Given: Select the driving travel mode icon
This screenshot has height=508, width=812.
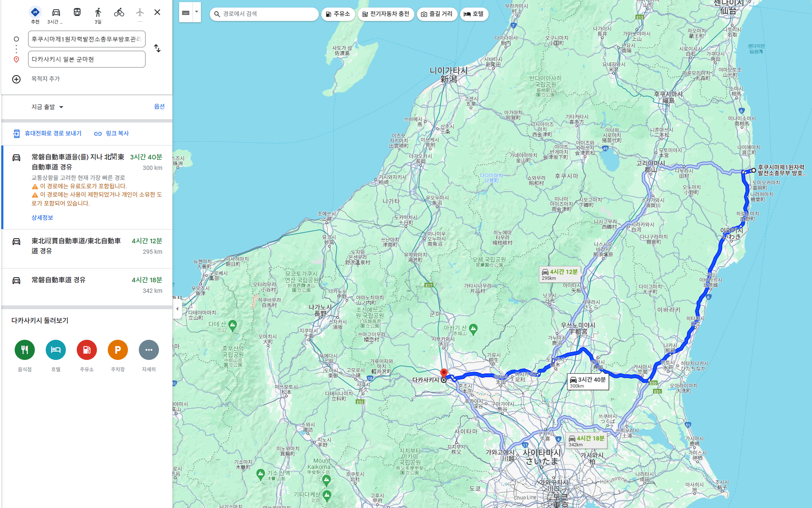Looking at the screenshot, I should [x=56, y=13].
